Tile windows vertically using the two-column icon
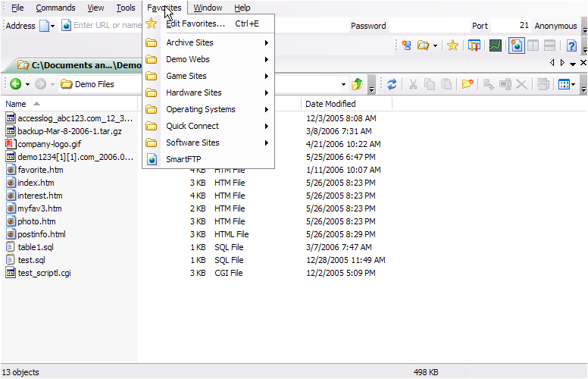Screen dimensions: 588x379 coord(533,45)
